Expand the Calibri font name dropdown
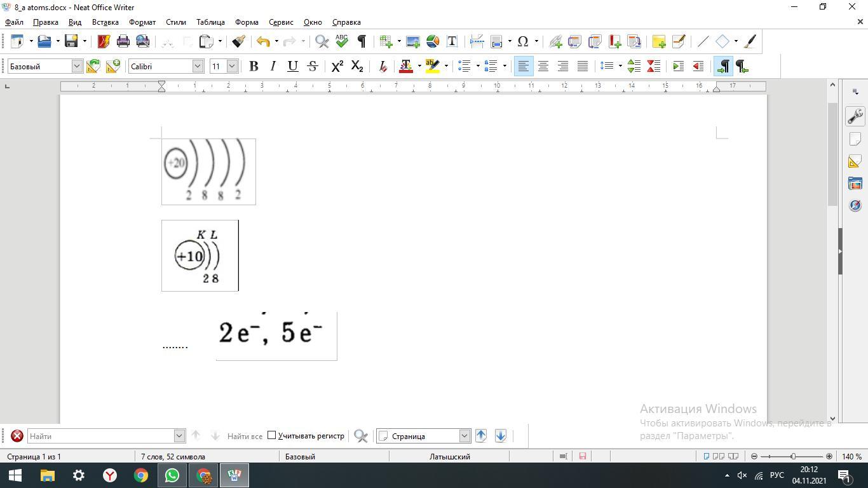Image resolution: width=868 pixels, height=488 pixels. tap(198, 66)
